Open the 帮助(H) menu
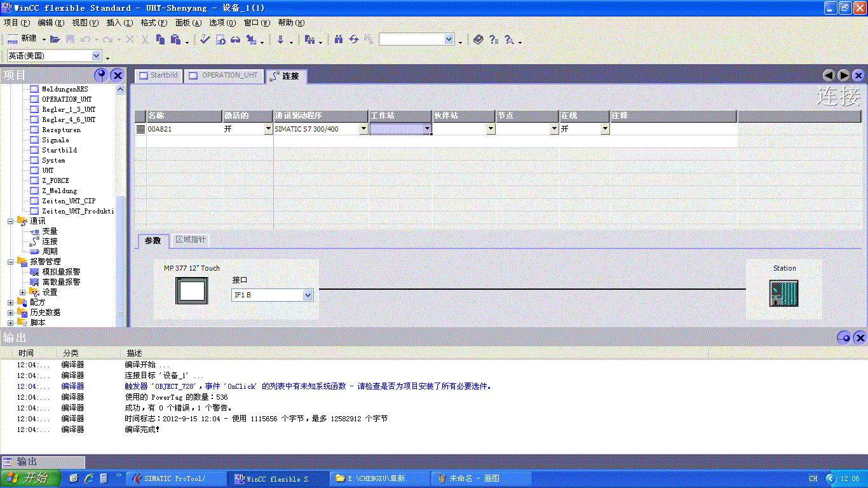The image size is (868, 488). 291,23
